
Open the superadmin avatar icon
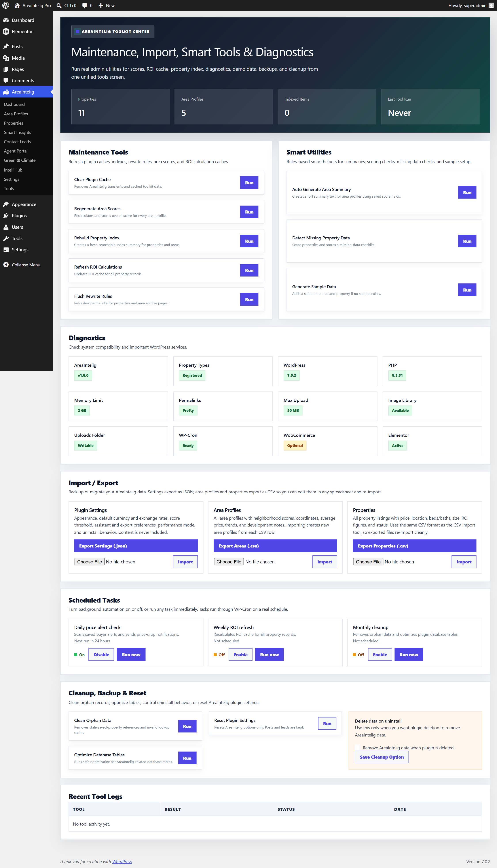pos(491,6)
